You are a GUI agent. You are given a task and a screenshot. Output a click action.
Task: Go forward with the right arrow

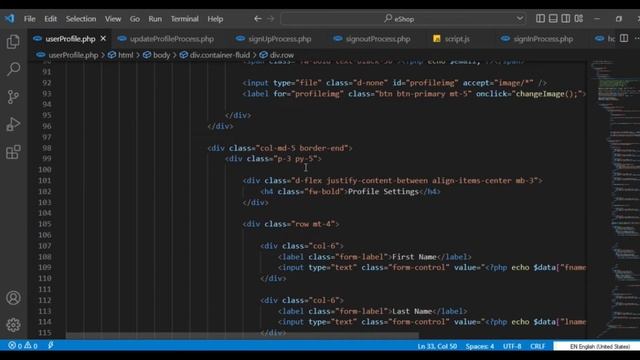pos(271,19)
